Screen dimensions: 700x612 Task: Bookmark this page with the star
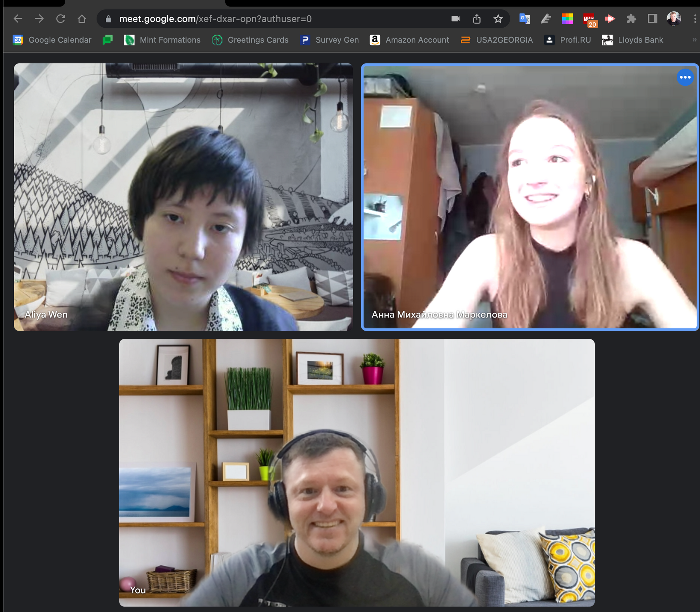tap(498, 19)
